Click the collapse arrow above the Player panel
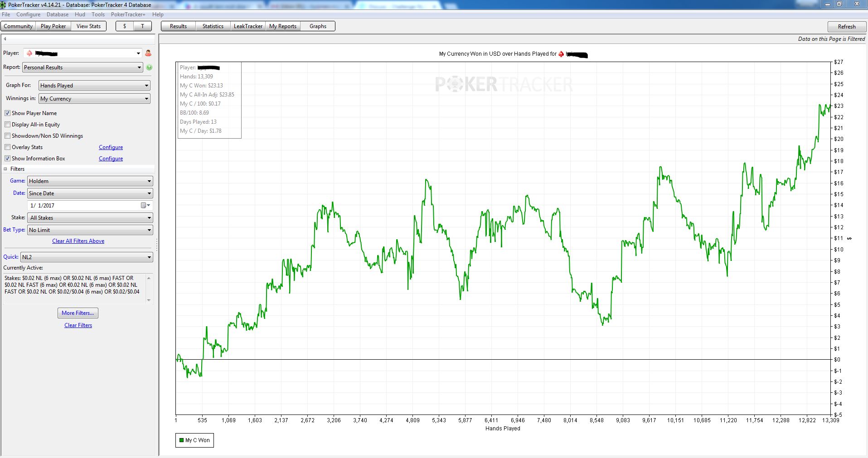868x458 pixels. (5, 39)
